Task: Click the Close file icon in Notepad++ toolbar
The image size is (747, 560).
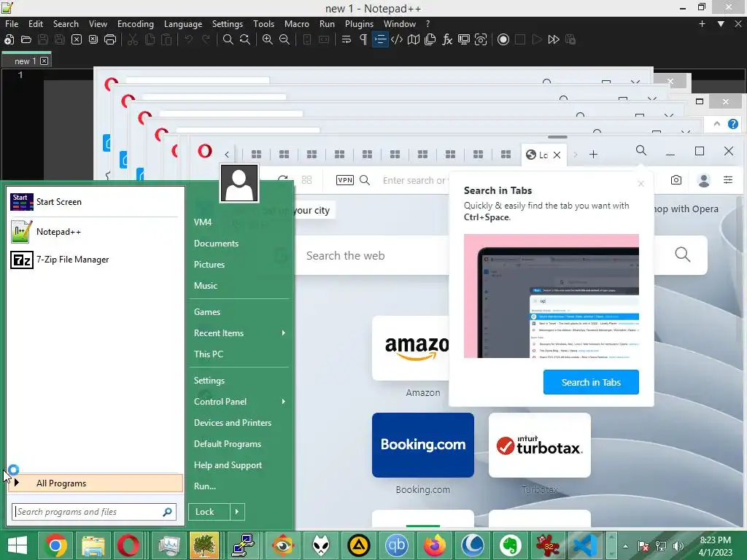Action: click(x=76, y=39)
